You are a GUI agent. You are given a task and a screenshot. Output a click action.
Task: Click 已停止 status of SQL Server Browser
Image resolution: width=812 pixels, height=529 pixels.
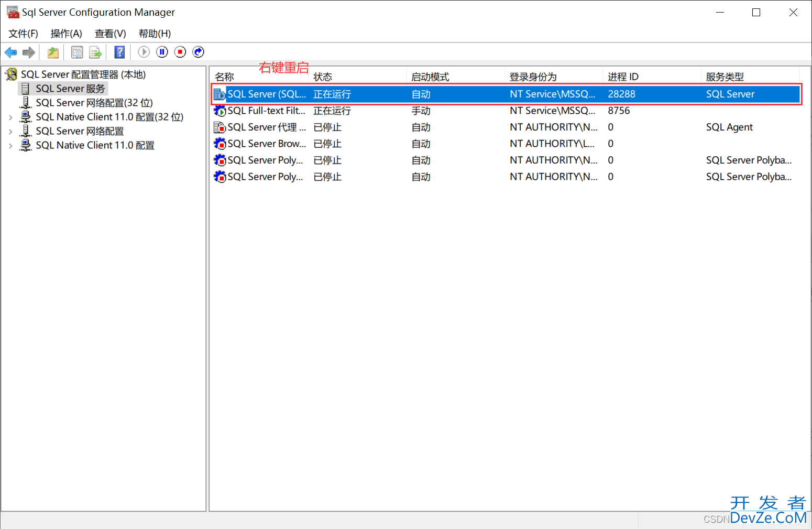[327, 144]
